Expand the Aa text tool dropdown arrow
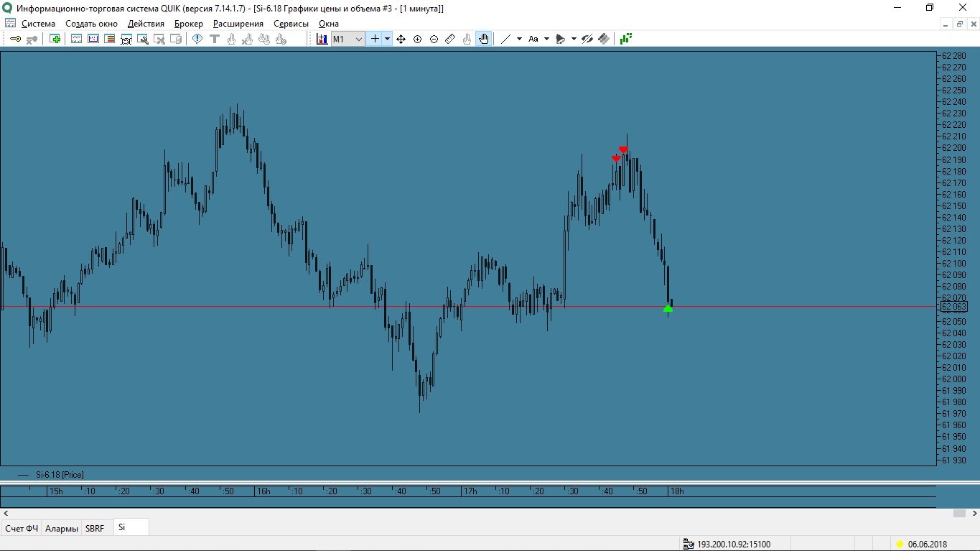The image size is (980, 551). (546, 39)
